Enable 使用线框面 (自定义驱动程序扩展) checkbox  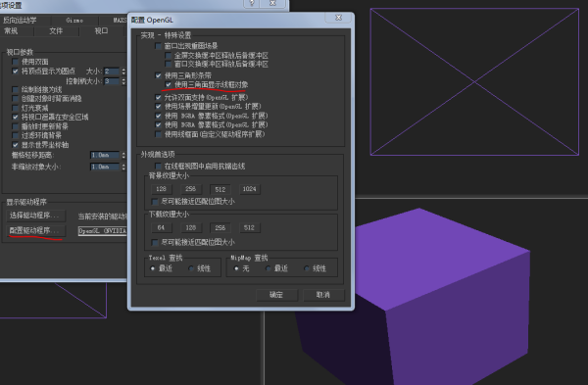point(158,134)
